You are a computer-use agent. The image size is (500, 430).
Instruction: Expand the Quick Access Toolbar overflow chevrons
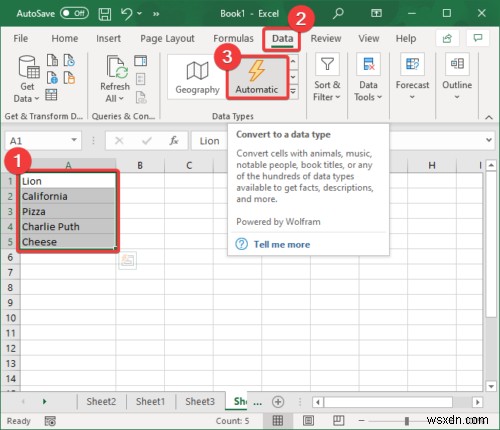click(156, 14)
